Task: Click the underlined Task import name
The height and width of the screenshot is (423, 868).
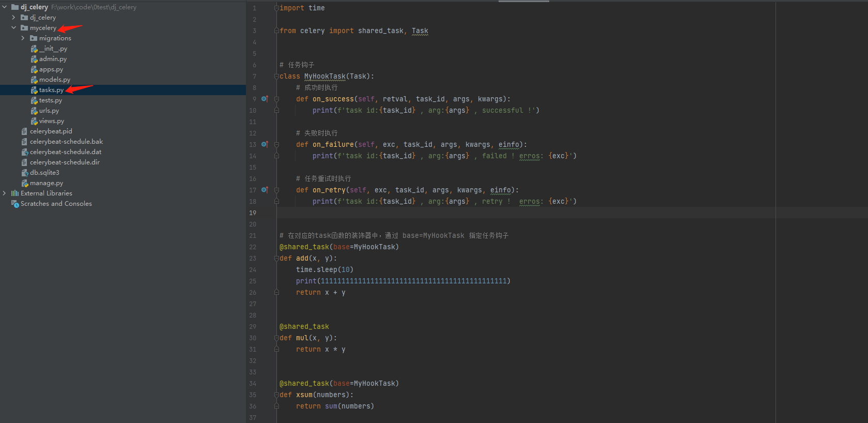Action: 420,31
